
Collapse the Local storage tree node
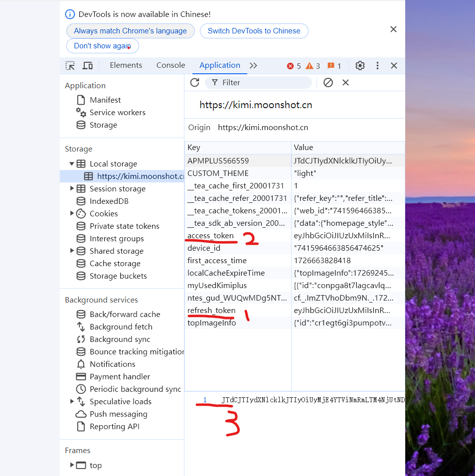72,163
